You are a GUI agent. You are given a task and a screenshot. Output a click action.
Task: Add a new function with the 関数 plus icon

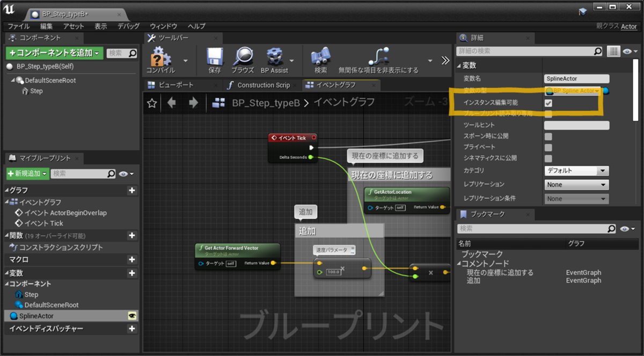click(x=132, y=236)
